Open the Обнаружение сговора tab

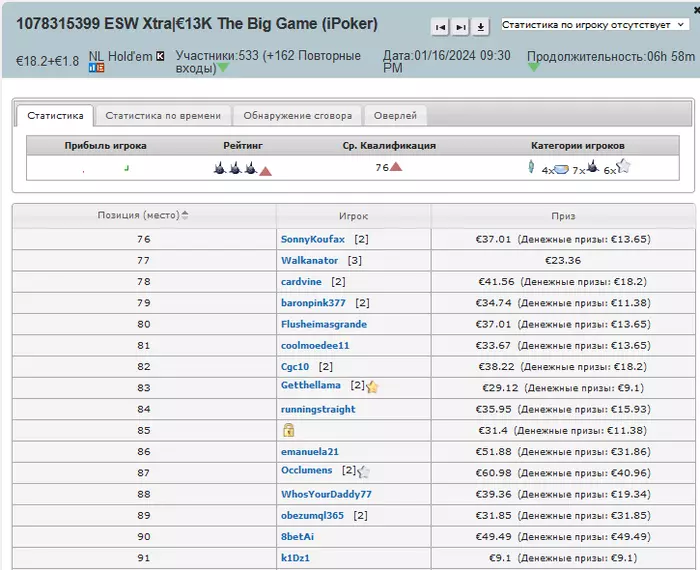coord(297,116)
